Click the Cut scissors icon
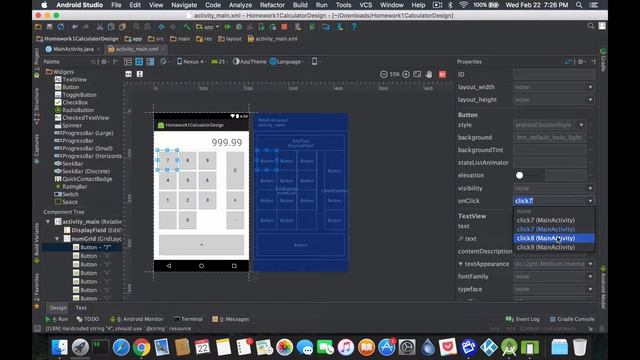Viewport: 640px width, 360px height. tap(100, 27)
